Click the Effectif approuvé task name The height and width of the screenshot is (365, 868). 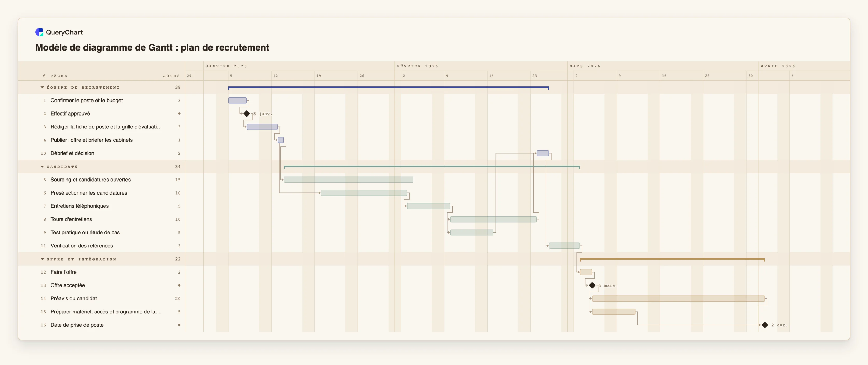70,114
